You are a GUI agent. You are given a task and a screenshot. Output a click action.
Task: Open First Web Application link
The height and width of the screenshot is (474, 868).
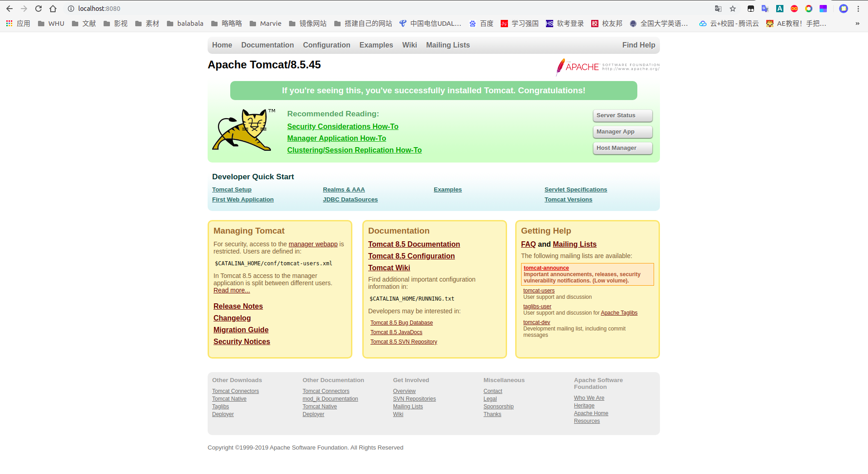point(243,200)
